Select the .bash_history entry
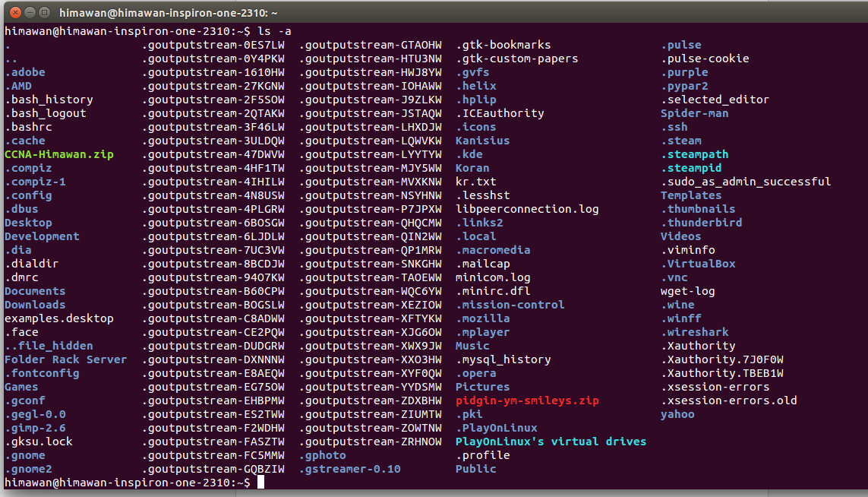The width and height of the screenshot is (868, 497). (49, 100)
